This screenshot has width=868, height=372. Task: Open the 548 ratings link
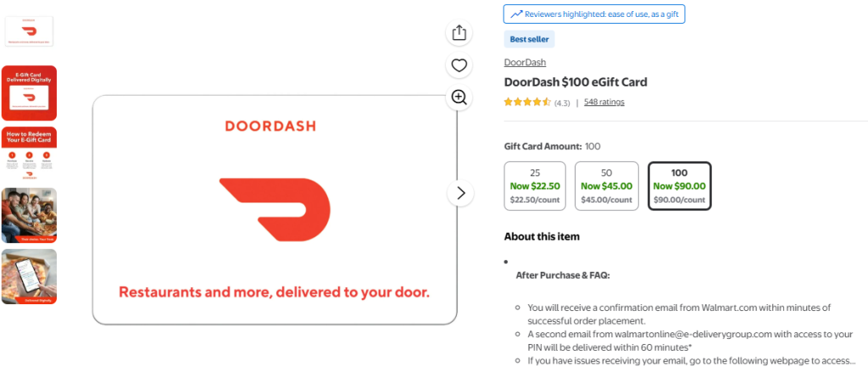604,102
